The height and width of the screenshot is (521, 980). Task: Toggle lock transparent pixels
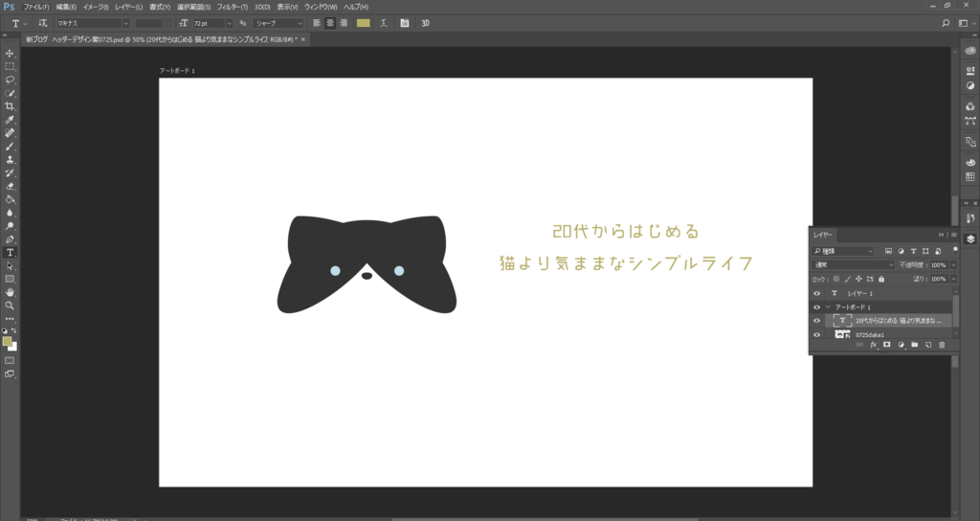[x=835, y=279]
